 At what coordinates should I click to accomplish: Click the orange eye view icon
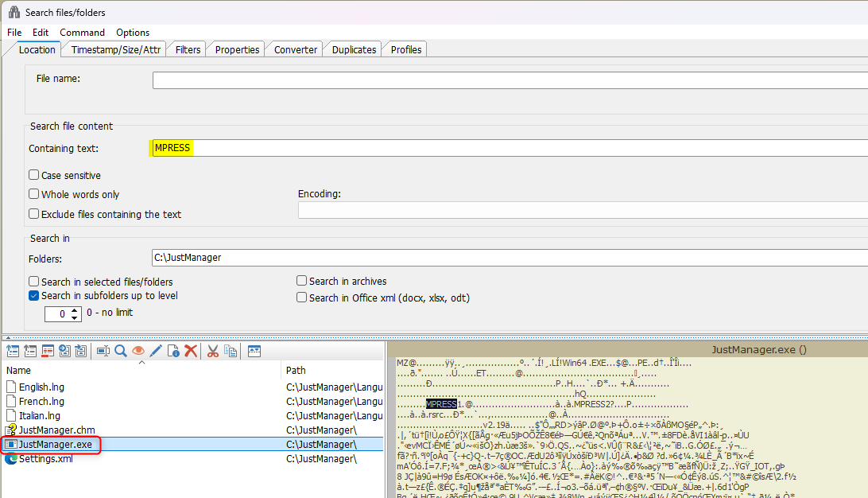(138, 351)
